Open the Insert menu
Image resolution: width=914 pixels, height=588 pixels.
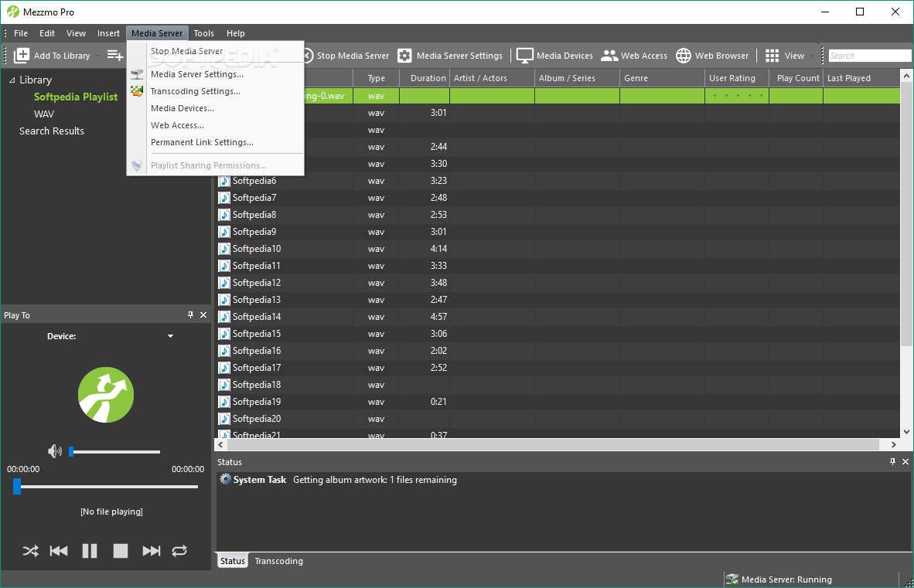[x=108, y=33]
